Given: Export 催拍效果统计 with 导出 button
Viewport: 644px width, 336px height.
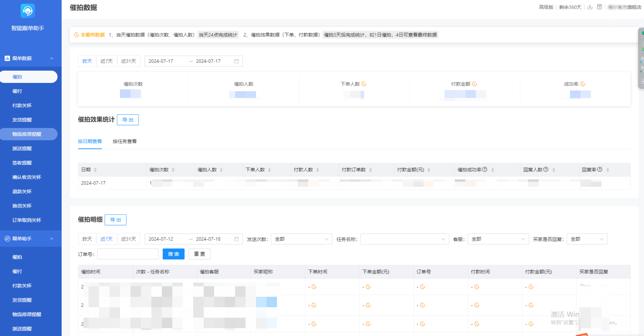Looking at the screenshot, I should pos(128,120).
